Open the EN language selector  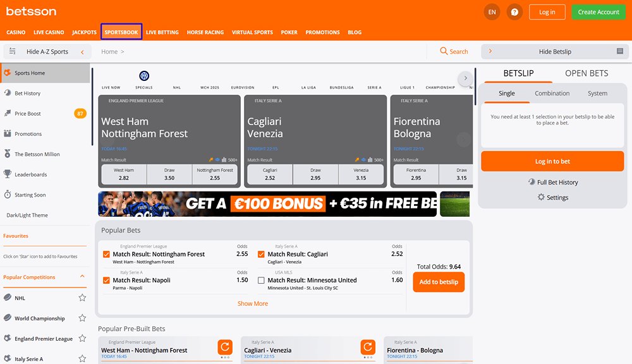492,12
